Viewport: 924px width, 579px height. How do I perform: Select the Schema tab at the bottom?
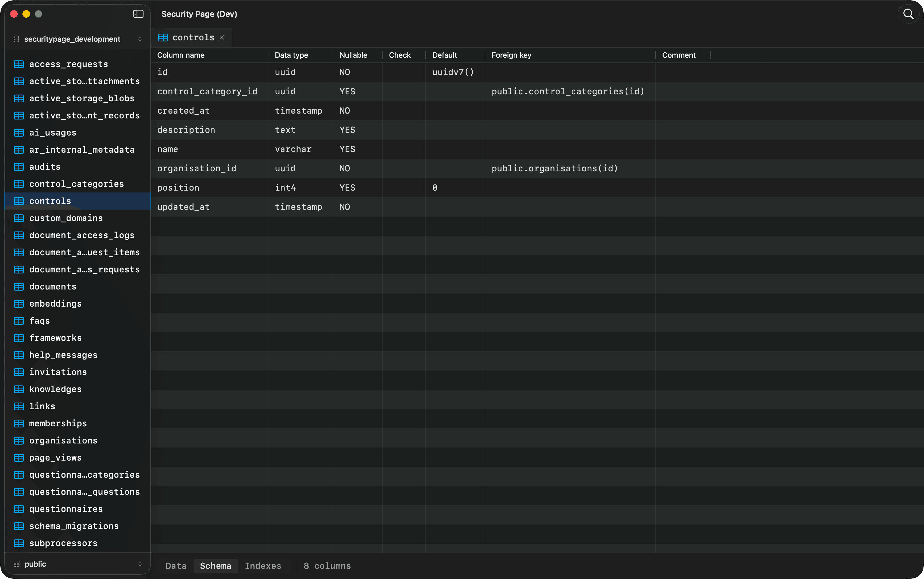click(x=215, y=566)
